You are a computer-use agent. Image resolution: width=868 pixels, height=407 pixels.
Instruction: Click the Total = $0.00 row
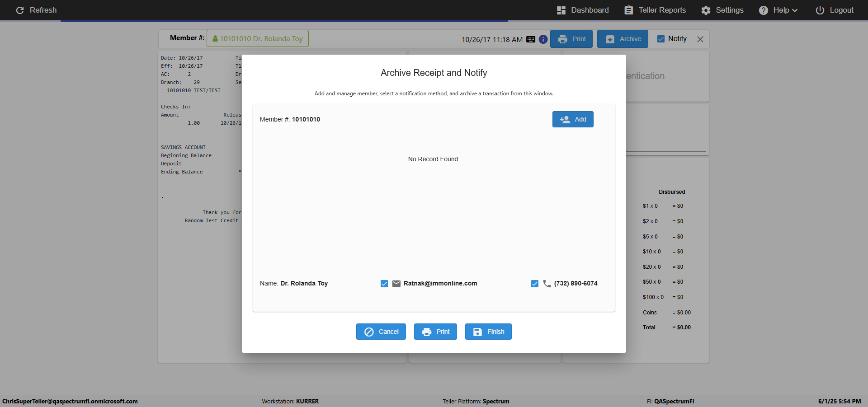tap(667, 327)
